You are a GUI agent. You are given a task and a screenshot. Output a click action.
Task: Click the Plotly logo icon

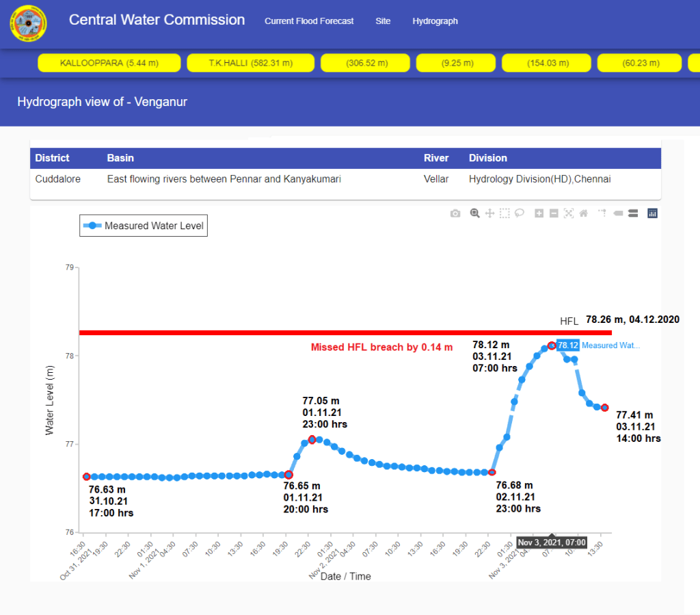652,213
